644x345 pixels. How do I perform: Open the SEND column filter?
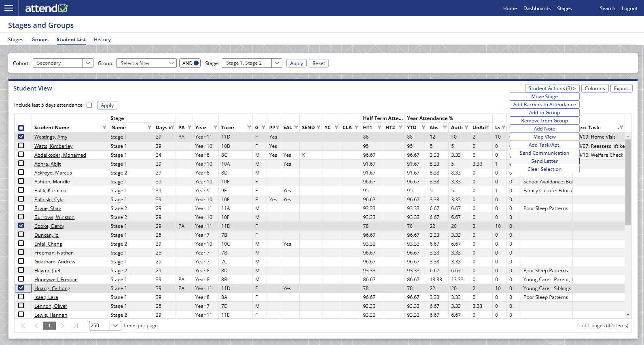pyautogui.click(x=318, y=127)
